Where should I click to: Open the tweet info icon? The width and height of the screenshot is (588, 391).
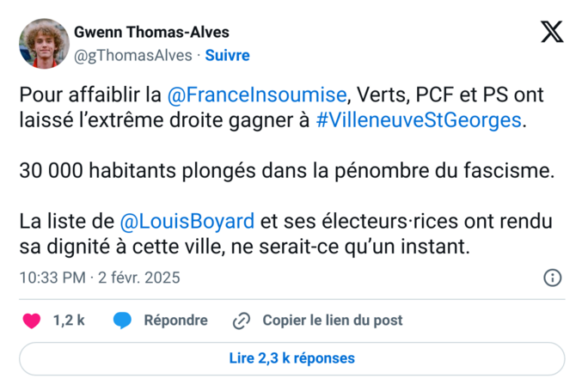coord(553,278)
